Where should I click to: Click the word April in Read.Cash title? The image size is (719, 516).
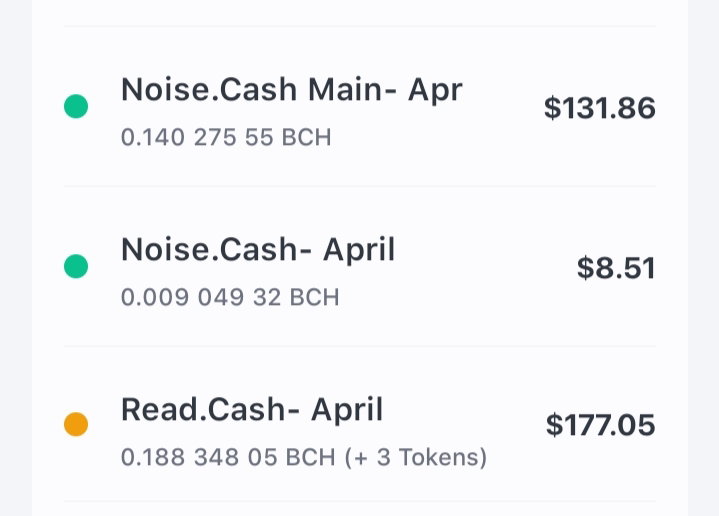tap(347, 409)
